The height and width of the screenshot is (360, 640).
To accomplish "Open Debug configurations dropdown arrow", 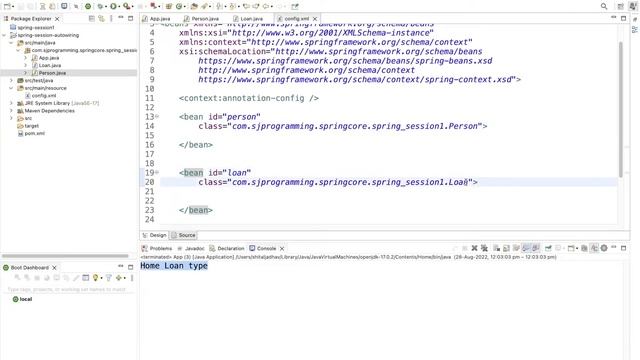I will [x=105, y=7].
